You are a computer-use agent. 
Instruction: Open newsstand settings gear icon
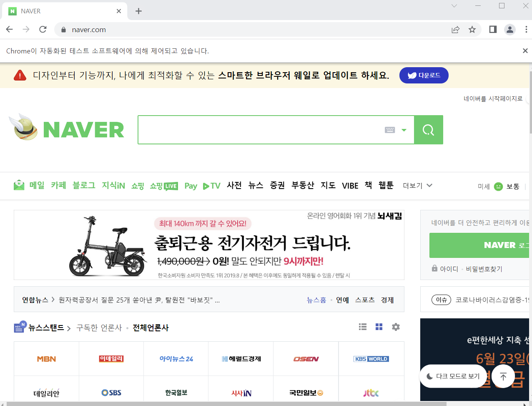point(396,327)
